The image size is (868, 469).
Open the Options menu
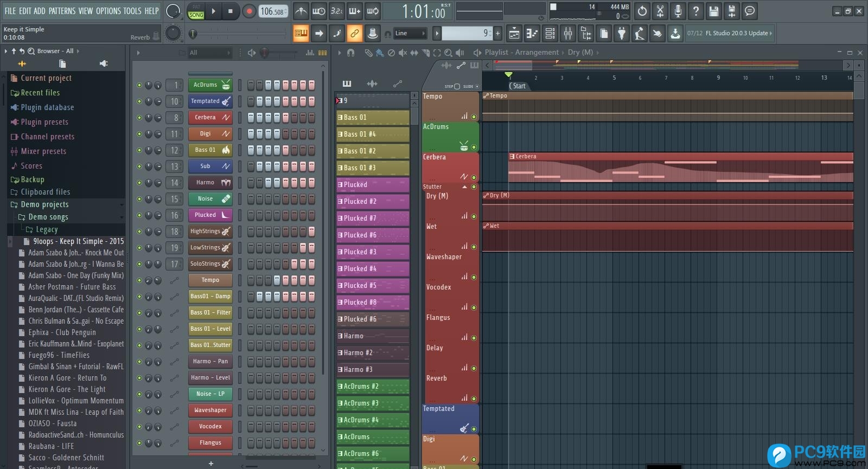click(x=108, y=11)
